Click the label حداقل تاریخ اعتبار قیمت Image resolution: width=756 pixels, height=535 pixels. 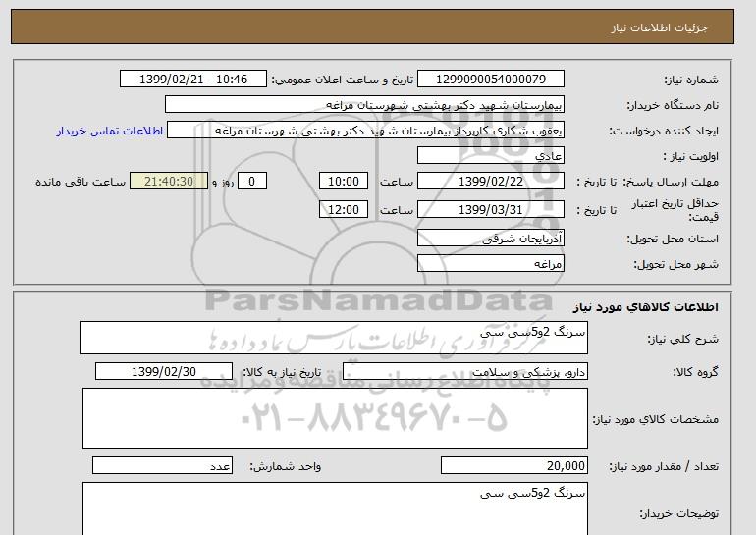coord(675,210)
